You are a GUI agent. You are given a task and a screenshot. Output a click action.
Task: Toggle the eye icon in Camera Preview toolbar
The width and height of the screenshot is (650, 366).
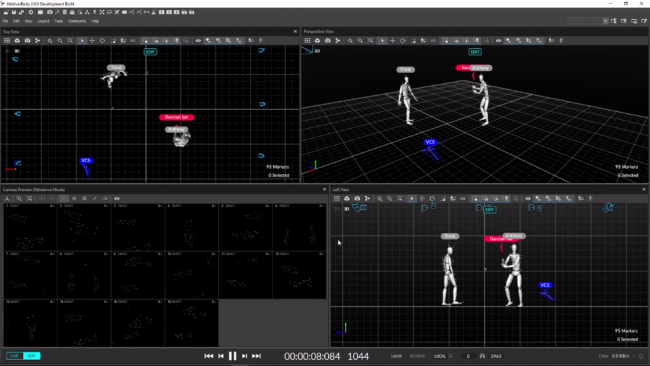[x=117, y=199]
